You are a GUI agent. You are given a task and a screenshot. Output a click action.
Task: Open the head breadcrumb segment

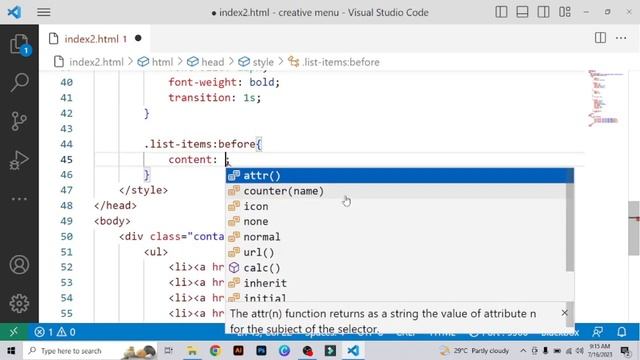(x=212, y=62)
